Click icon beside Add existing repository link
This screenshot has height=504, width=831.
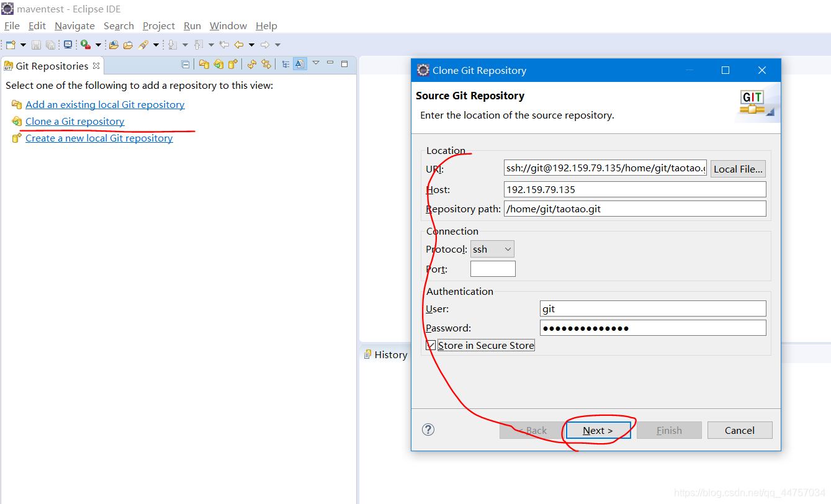[17, 104]
